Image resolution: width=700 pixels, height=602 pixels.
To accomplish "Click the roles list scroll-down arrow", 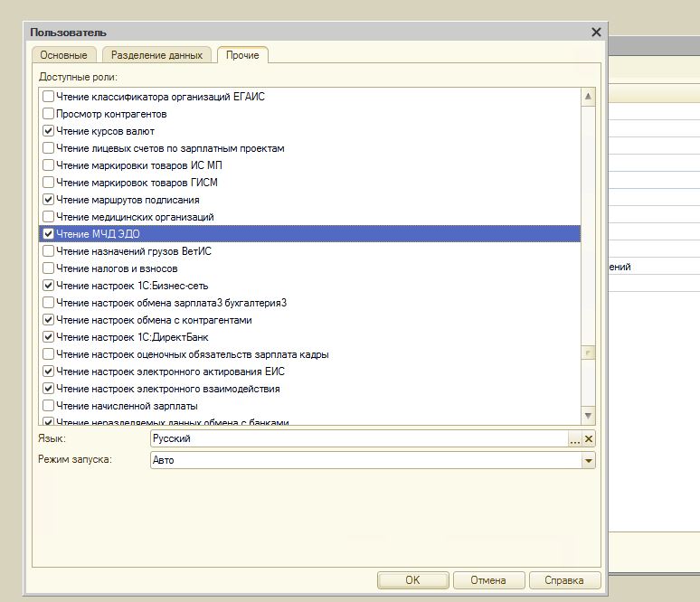I will [588, 416].
